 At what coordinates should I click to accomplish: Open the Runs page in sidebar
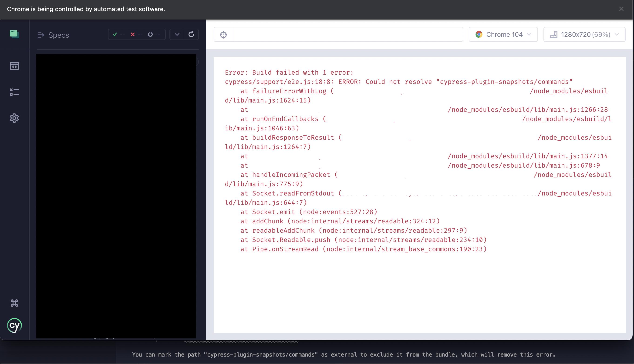pyautogui.click(x=14, y=92)
